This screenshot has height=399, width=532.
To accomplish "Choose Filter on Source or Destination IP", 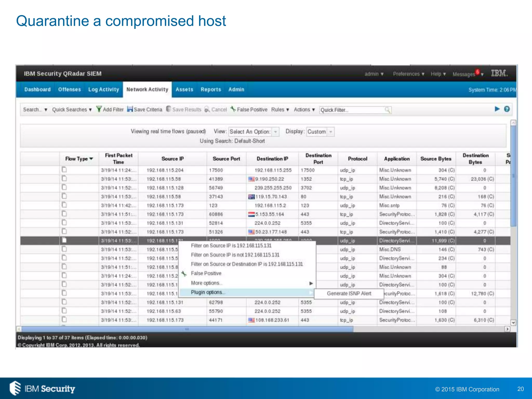I will coord(247,264).
